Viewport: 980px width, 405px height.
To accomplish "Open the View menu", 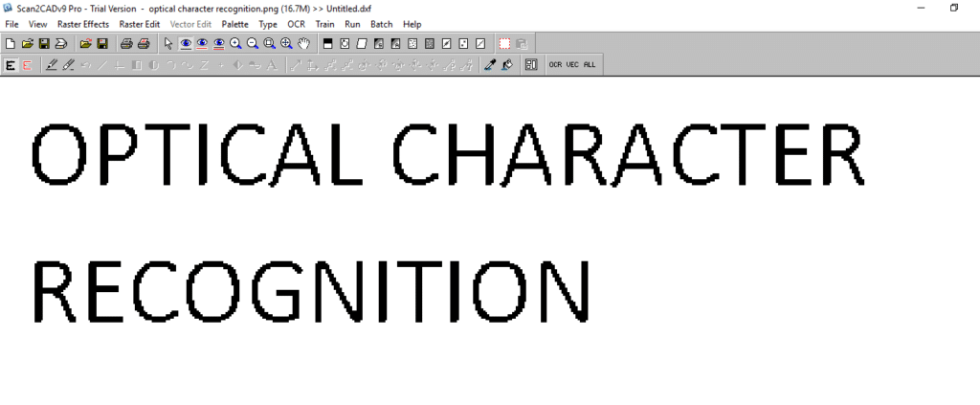I will coord(37,24).
